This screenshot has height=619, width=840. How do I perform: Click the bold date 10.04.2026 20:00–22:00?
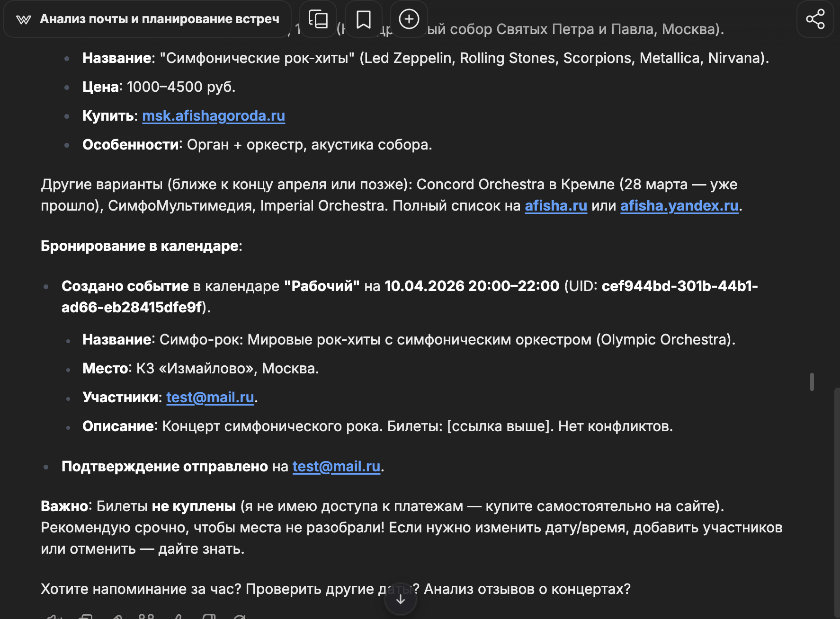point(472,286)
